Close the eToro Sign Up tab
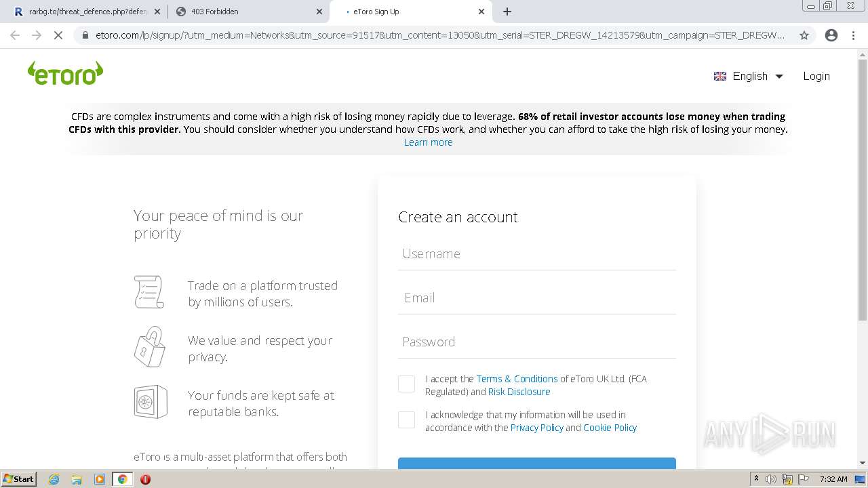Image resolution: width=868 pixels, height=488 pixels. tap(481, 12)
